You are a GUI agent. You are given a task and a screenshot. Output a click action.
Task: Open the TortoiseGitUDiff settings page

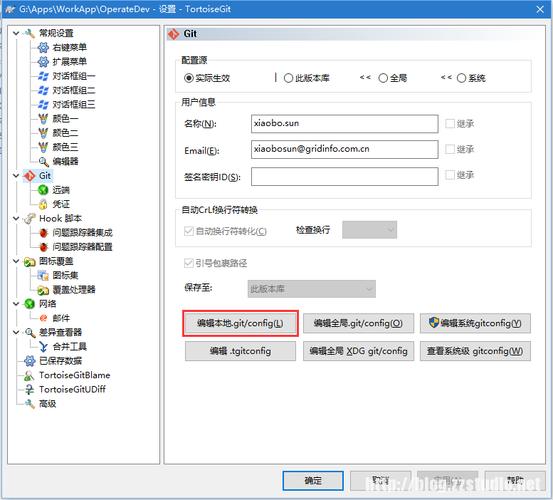[x=72, y=389]
